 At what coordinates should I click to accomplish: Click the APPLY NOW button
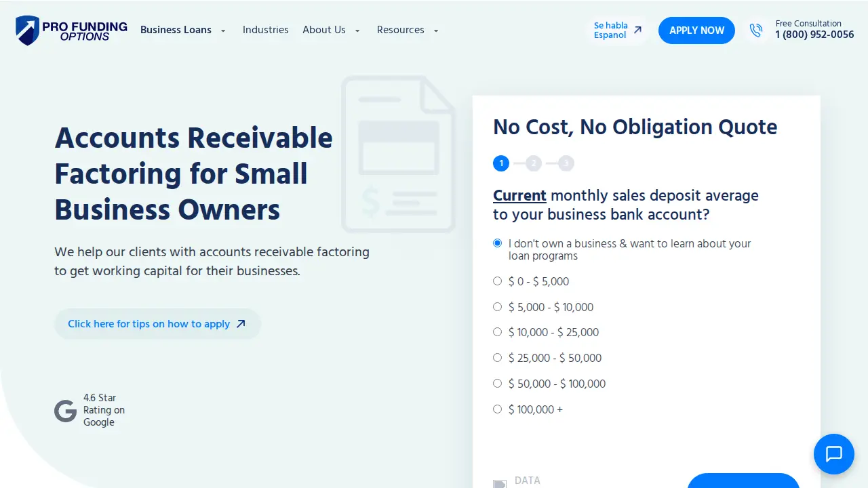696,30
